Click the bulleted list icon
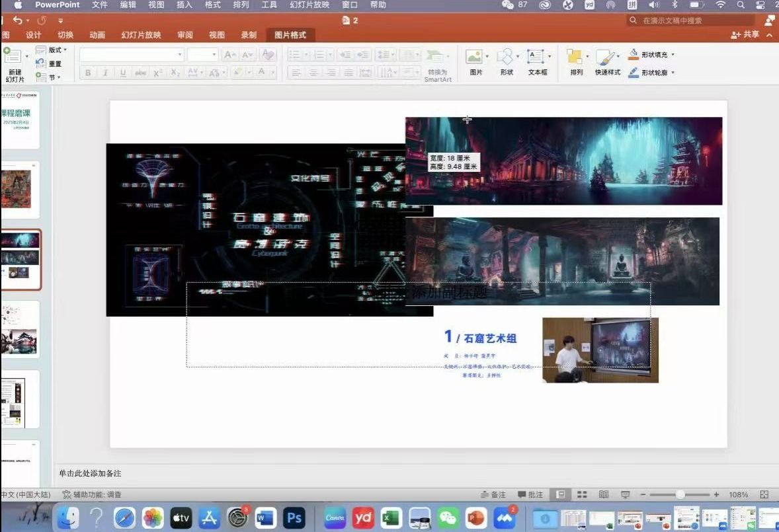Viewport: 779px width, 532px height. pyautogui.click(x=295, y=55)
